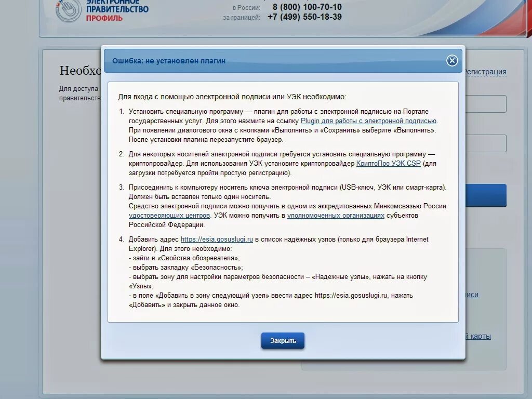Viewport: 532px width, 399px height.
Task: Click the +7 (499) 550-18-39 phone number
Action: (x=304, y=17)
